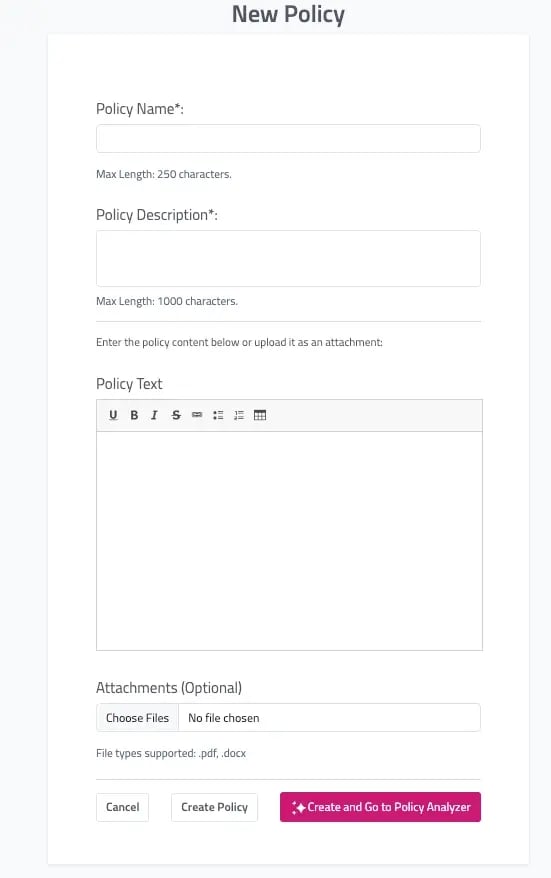Toggle underline formatting in the editor toolbar

coord(113,415)
